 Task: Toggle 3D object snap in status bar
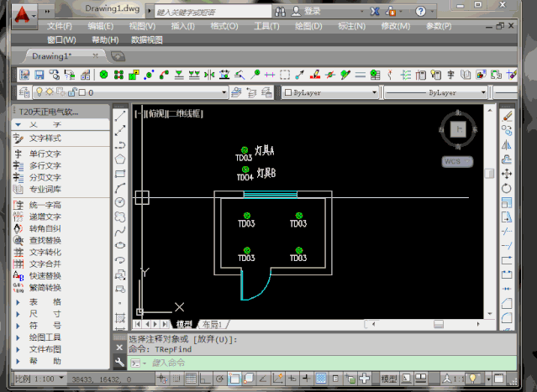pyautogui.click(x=249, y=379)
